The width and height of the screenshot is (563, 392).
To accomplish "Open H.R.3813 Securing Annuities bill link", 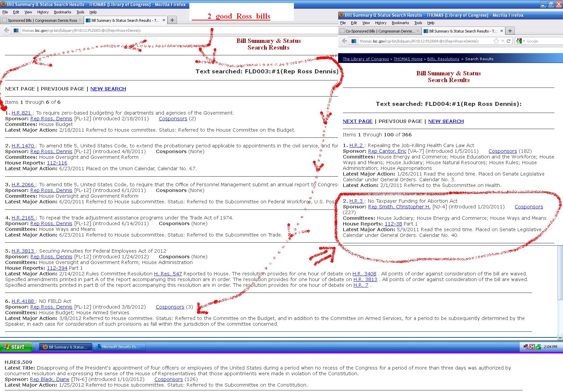I will point(23,251).
